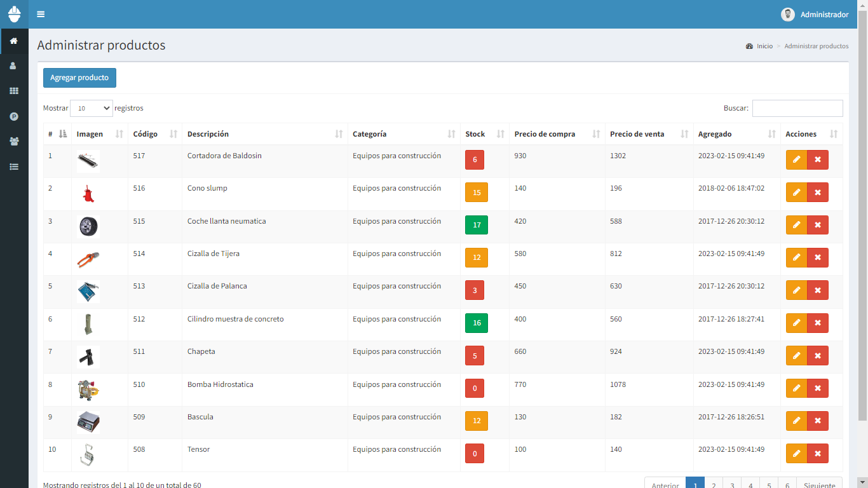The width and height of the screenshot is (868, 488).
Task: Open the Mostrar registros dropdown
Action: 92,108
